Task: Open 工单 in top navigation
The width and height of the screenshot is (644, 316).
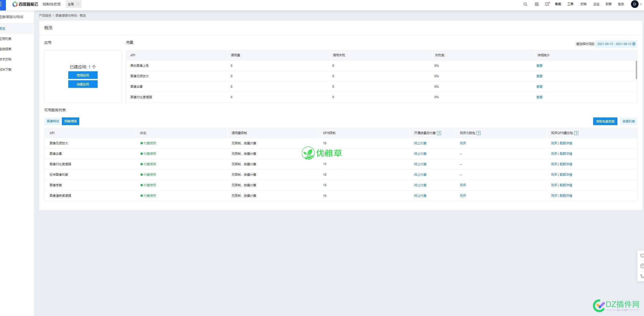Action: 570,4
